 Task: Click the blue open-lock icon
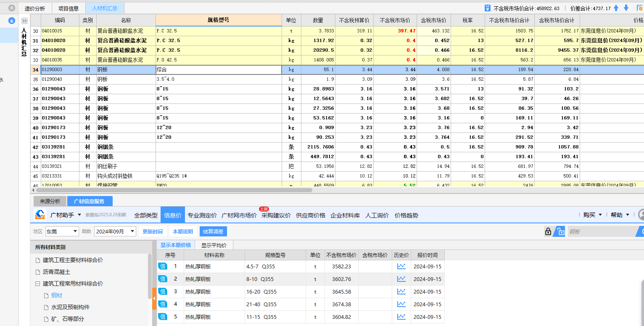click(x=560, y=231)
